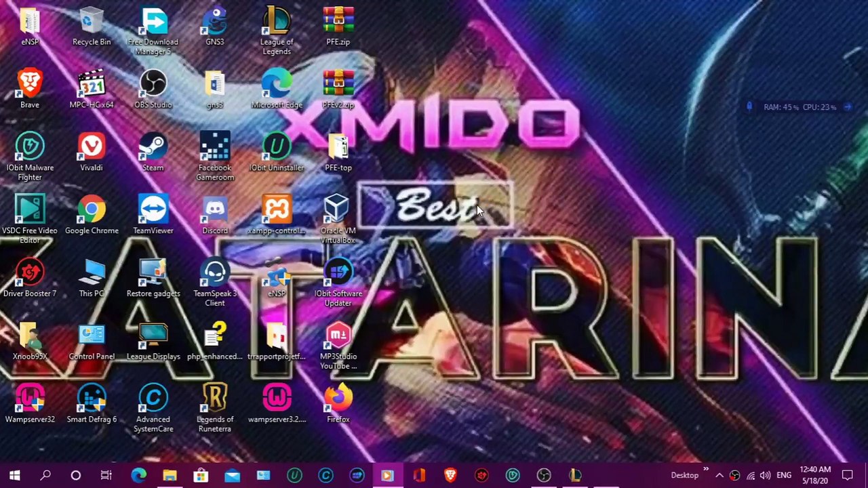Select the Restore gadgets desktop icon

153,279
